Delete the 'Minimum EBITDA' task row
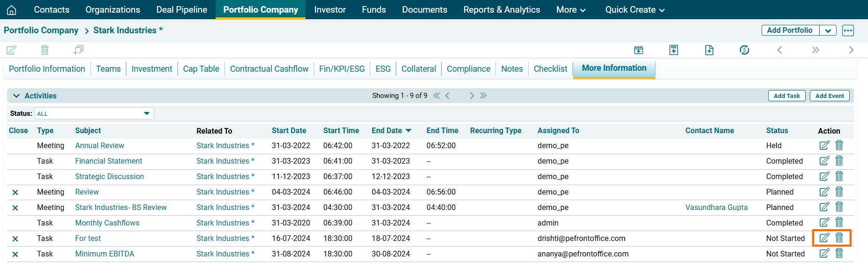Image resolution: width=868 pixels, height=263 pixels. [839, 254]
